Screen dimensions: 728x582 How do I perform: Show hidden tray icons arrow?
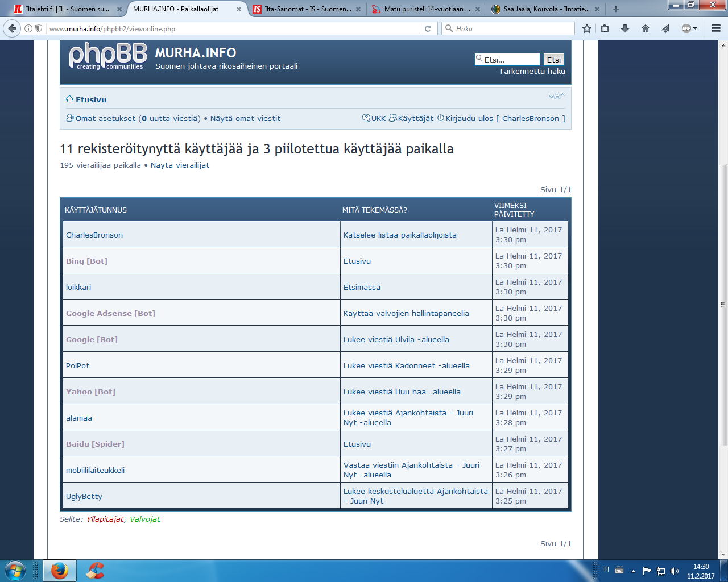pyautogui.click(x=633, y=571)
